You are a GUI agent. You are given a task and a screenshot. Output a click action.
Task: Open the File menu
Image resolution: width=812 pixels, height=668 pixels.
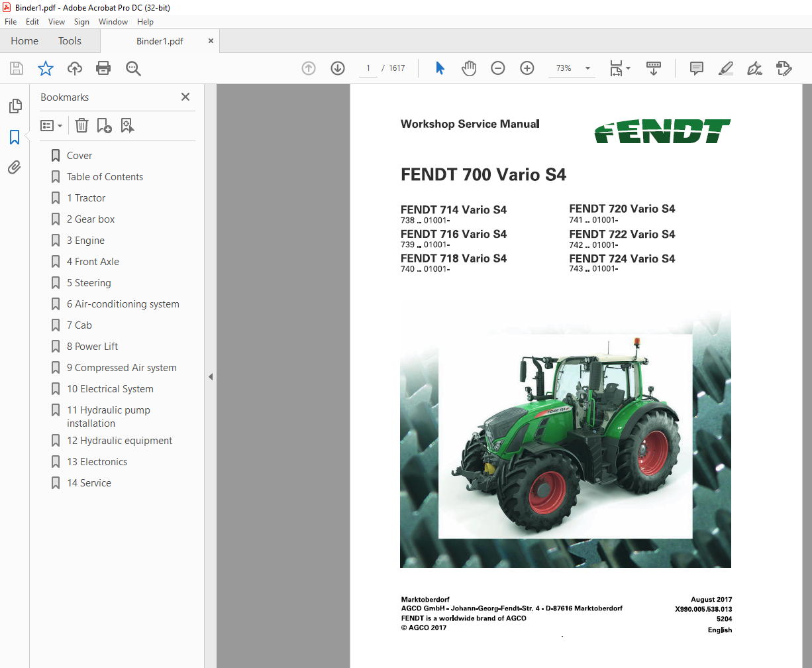click(11, 22)
